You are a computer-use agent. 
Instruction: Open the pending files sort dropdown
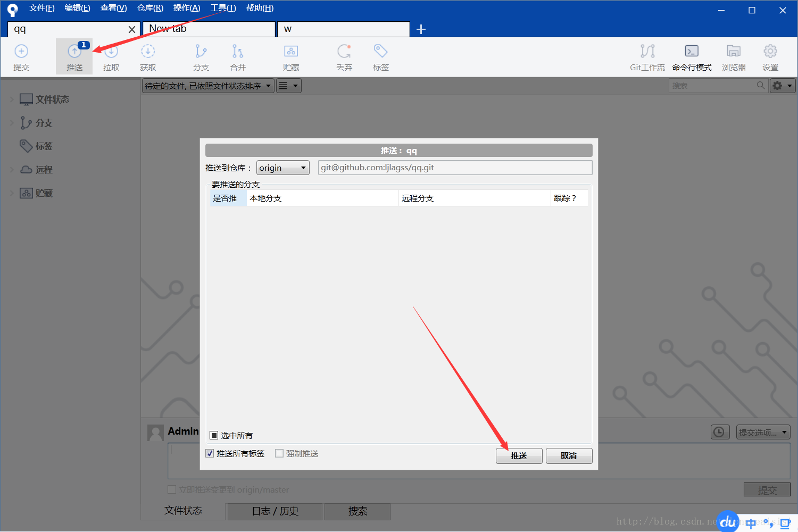208,86
